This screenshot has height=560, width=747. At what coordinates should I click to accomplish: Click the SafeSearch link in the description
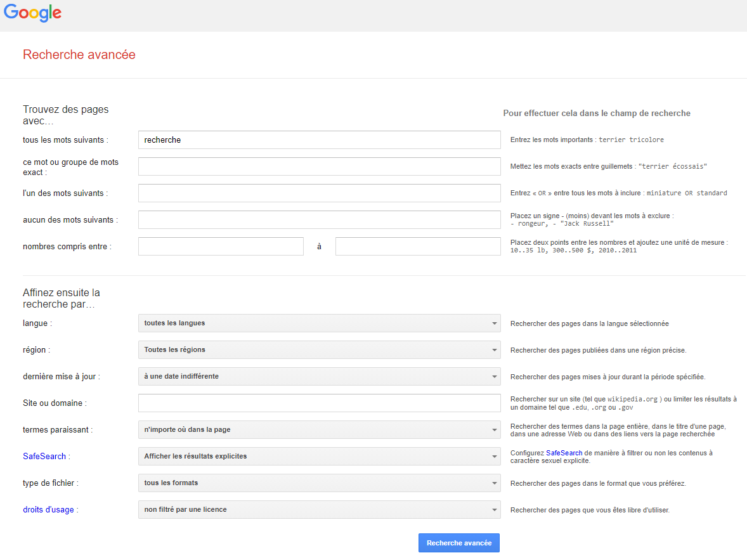click(564, 453)
